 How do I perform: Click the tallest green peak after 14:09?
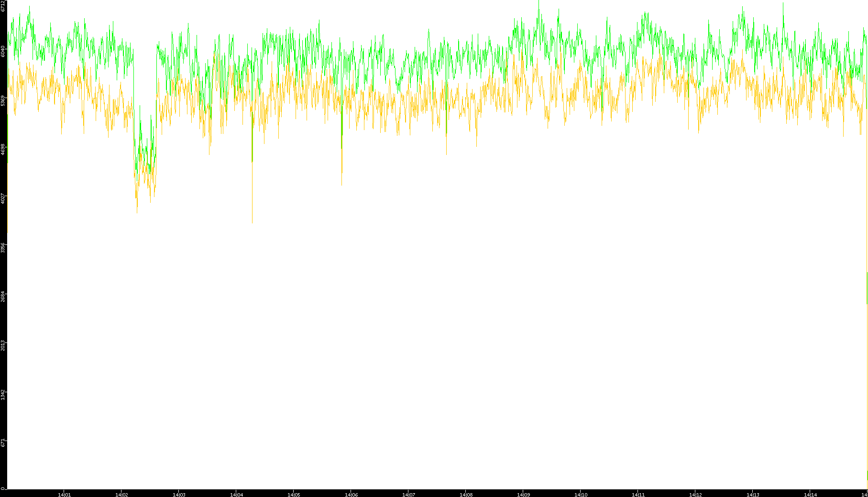point(538,1)
